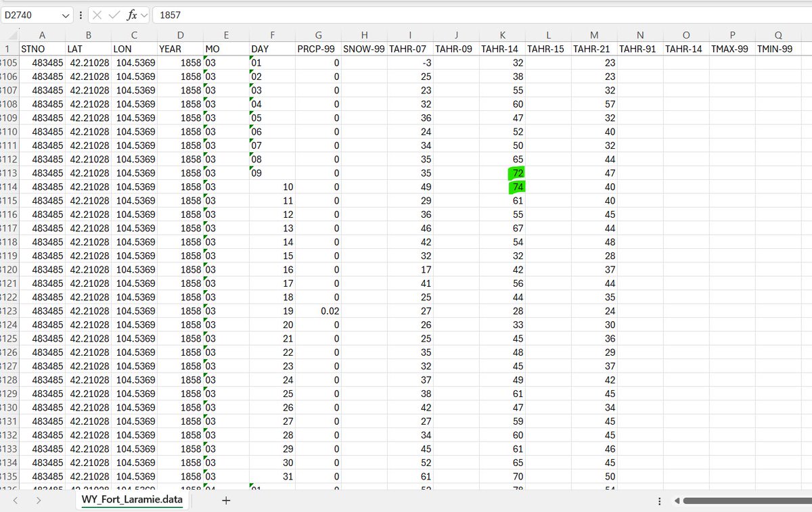This screenshot has width=812, height=512.
Task: Select TAHR-14 cell 70 in row 3135
Action: pyautogui.click(x=502, y=476)
